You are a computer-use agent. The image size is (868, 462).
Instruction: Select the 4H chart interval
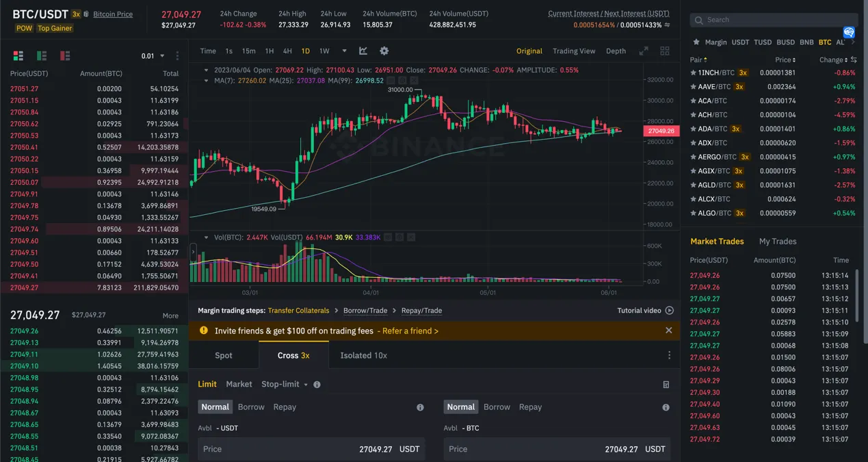click(287, 51)
